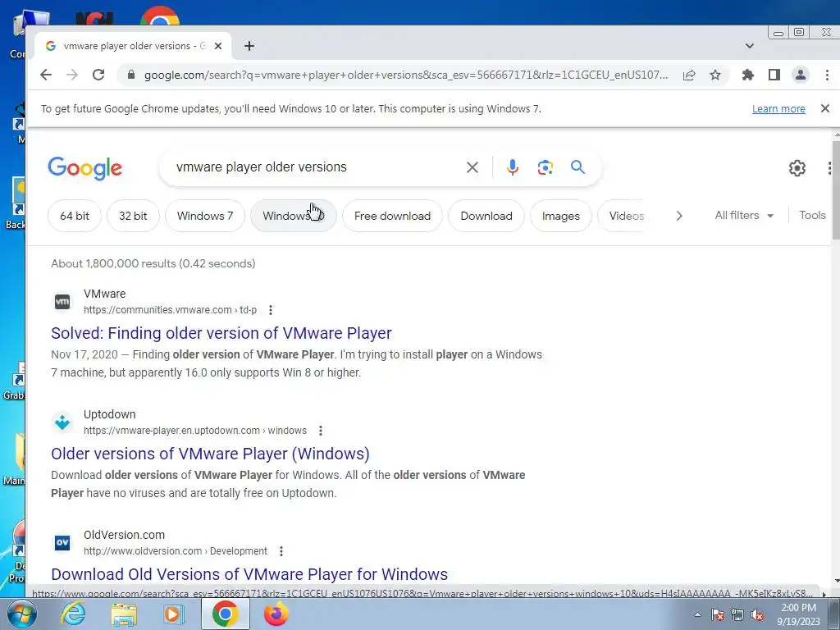
Task: Apply the 64 bit filter chip
Action: (x=75, y=216)
